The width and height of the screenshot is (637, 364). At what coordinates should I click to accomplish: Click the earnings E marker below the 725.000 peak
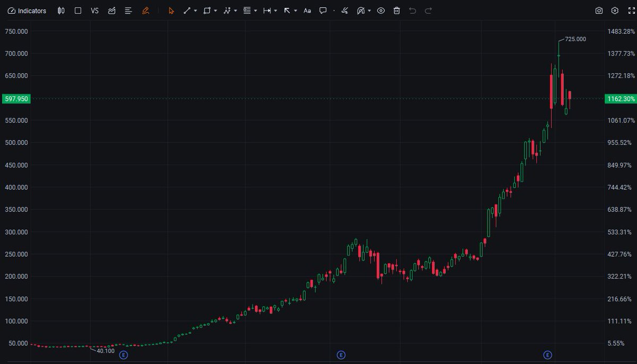click(547, 355)
